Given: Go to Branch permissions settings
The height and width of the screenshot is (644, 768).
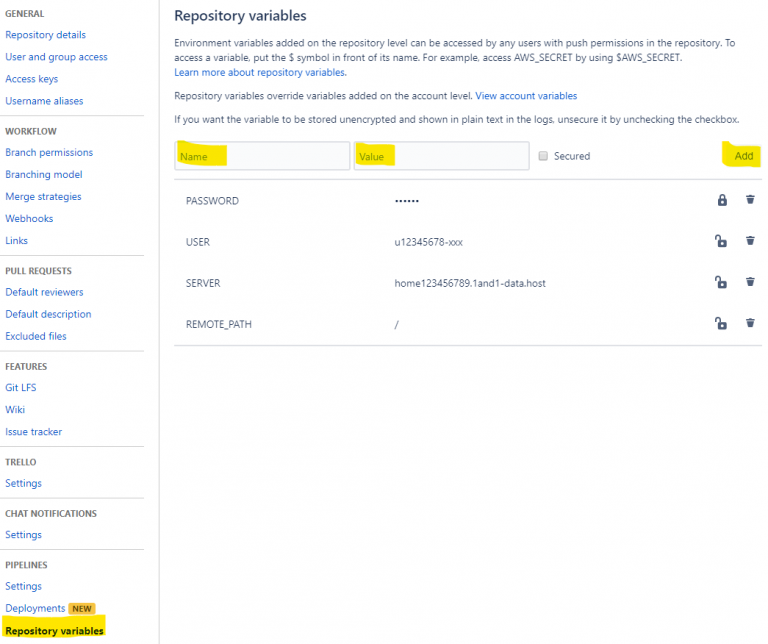Looking at the screenshot, I should pos(49,152).
